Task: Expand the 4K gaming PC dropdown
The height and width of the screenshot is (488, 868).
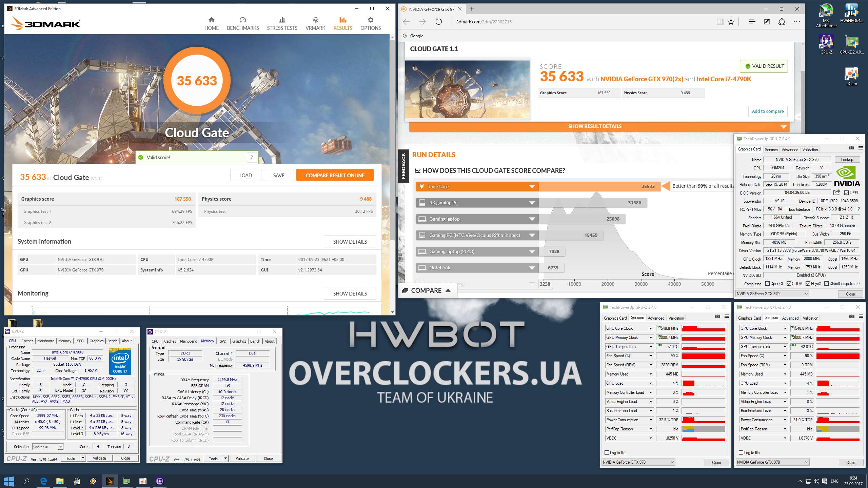Action: (532, 203)
